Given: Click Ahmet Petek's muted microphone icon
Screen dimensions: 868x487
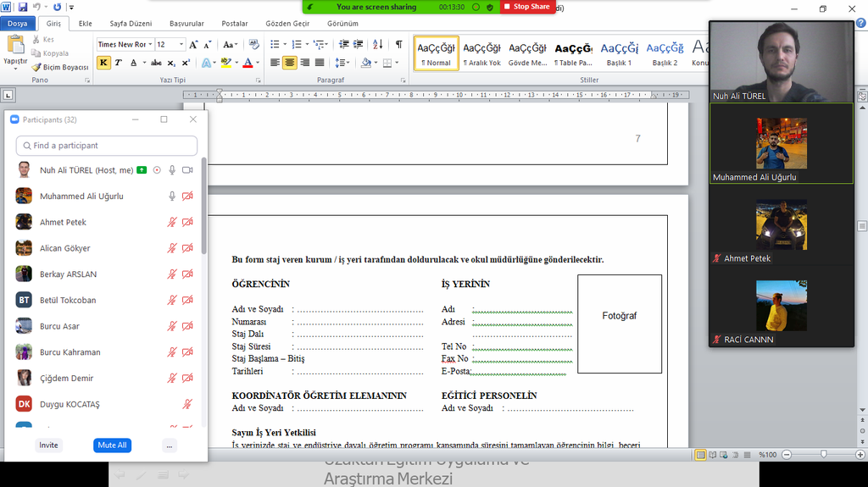Looking at the screenshot, I should [x=172, y=223].
